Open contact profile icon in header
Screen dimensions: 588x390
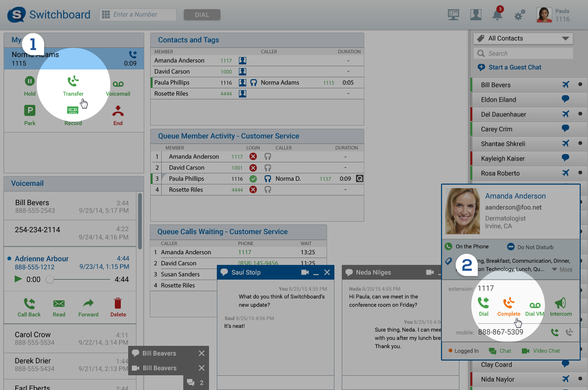(475, 15)
